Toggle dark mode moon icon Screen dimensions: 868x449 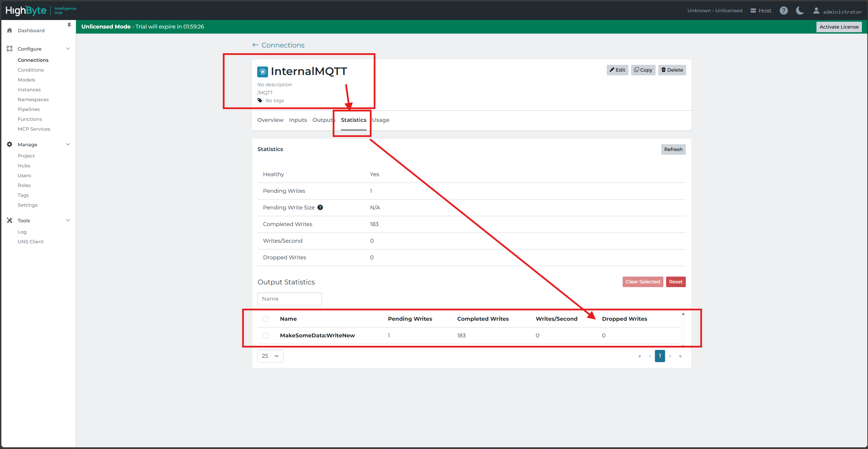800,11
